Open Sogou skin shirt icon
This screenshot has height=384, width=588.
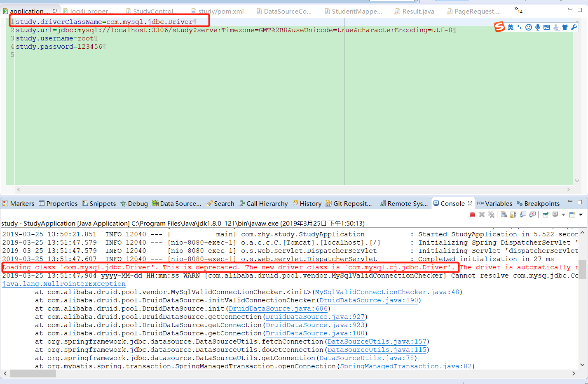[565, 27]
